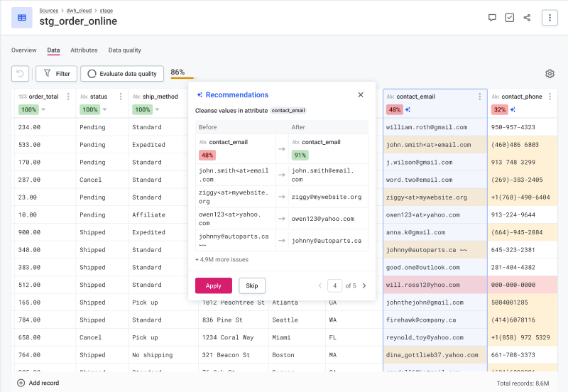Switch to the Data quality tab
The width and height of the screenshot is (568, 392).
point(124,50)
